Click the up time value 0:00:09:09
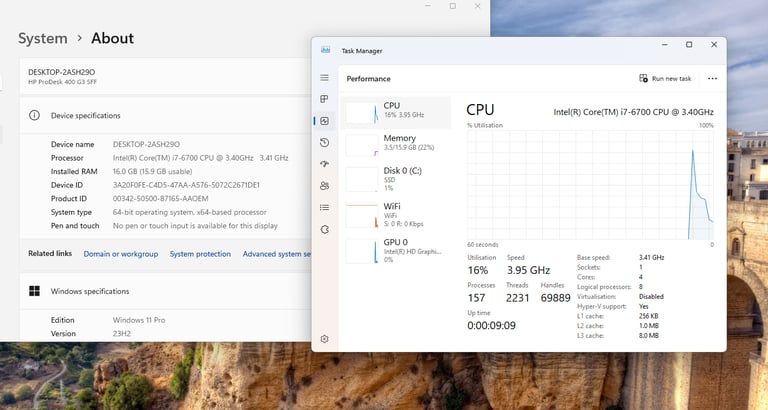 491,325
